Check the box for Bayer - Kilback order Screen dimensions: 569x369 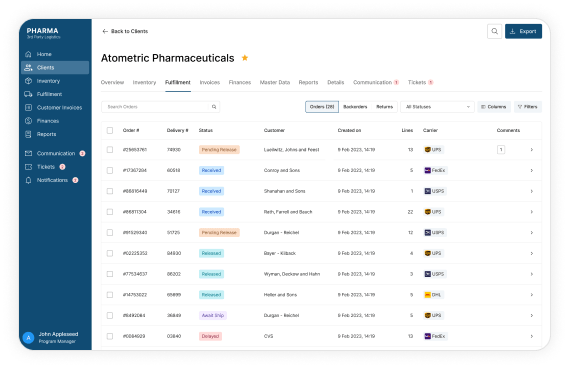[110, 253]
